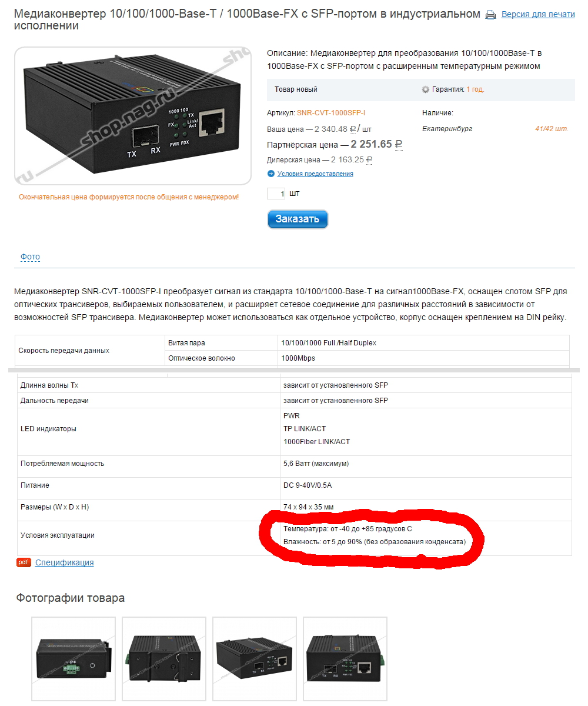Open first thumbnail showing power terminal side
This screenshot has height=706, width=588.
tap(73, 659)
